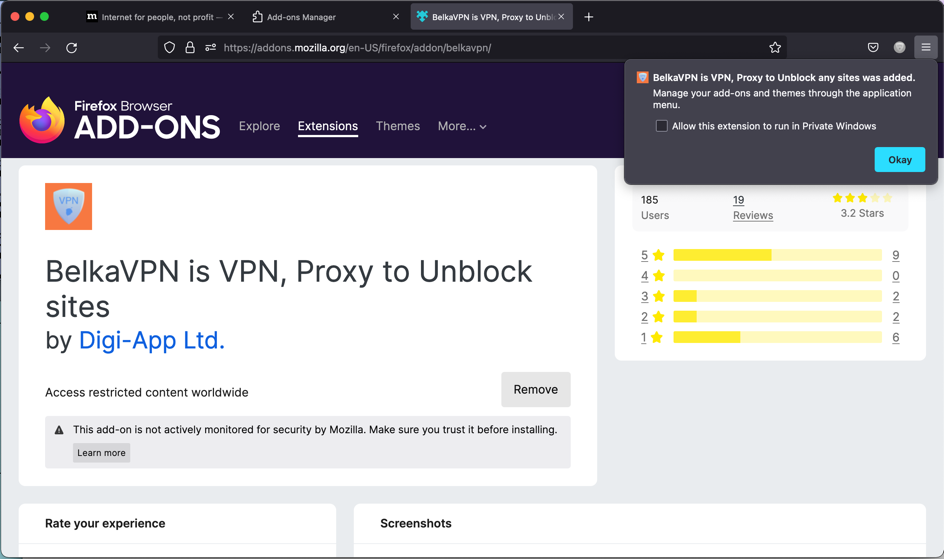The width and height of the screenshot is (944, 559).
Task: Select the BelkaVPN browser tab
Action: (x=491, y=17)
